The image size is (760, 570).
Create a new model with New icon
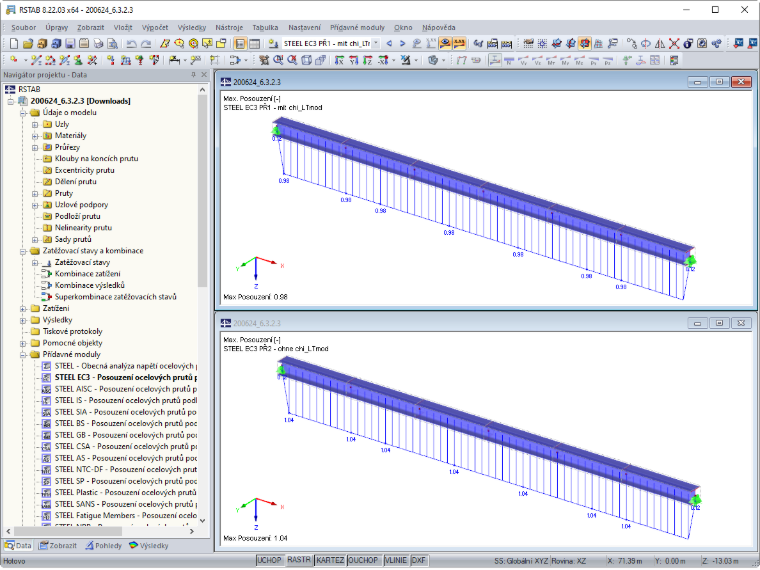point(14,44)
